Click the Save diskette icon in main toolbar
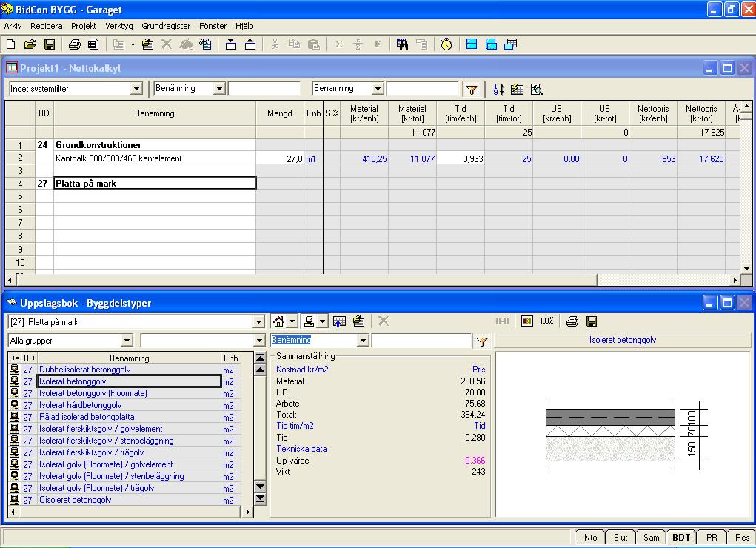This screenshot has height=548, width=756. [49, 44]
